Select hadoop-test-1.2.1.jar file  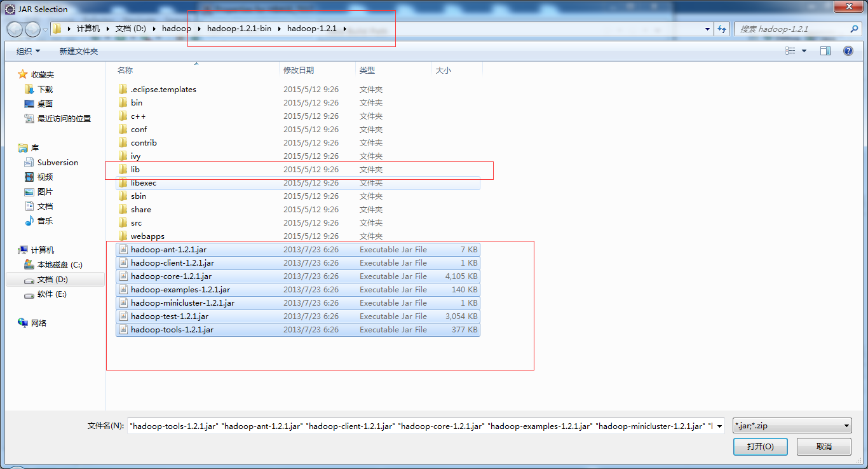298,316
